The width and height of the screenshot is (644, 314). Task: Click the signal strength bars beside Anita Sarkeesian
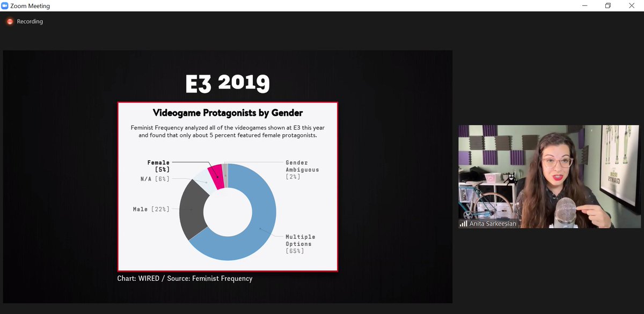pyautogui.click(x=463, y=223)
